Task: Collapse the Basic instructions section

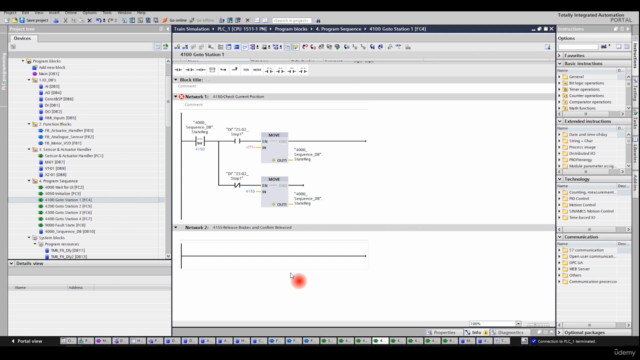Action: click(560, 64)
